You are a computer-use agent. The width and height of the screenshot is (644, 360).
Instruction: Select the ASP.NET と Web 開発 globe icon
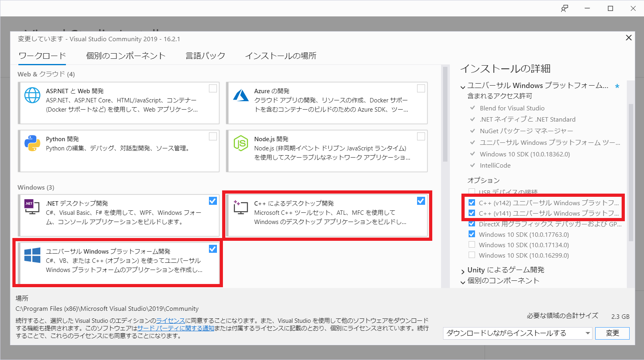point(32,95)
